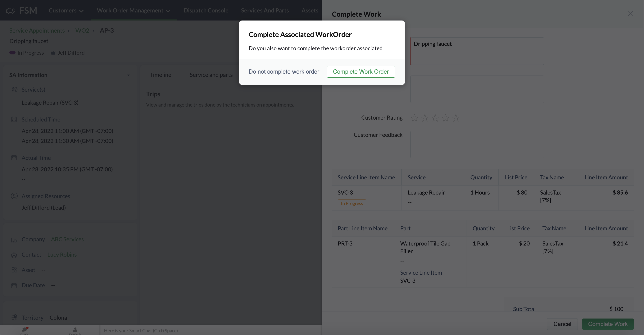Open the Service and parts tab
Viewport: 644px width, 335px height.
[211, 75]
